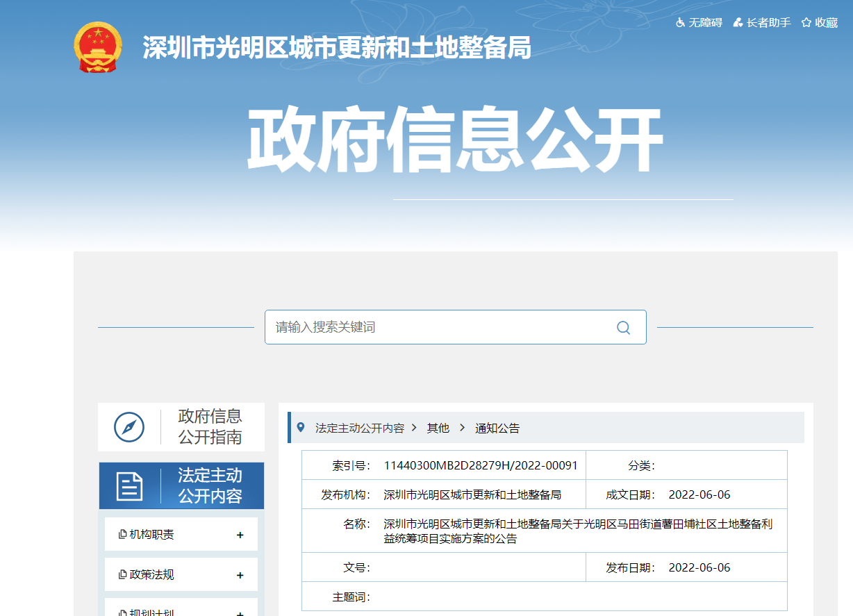Open 政府信息公开指南 panel

coord(209,426)
